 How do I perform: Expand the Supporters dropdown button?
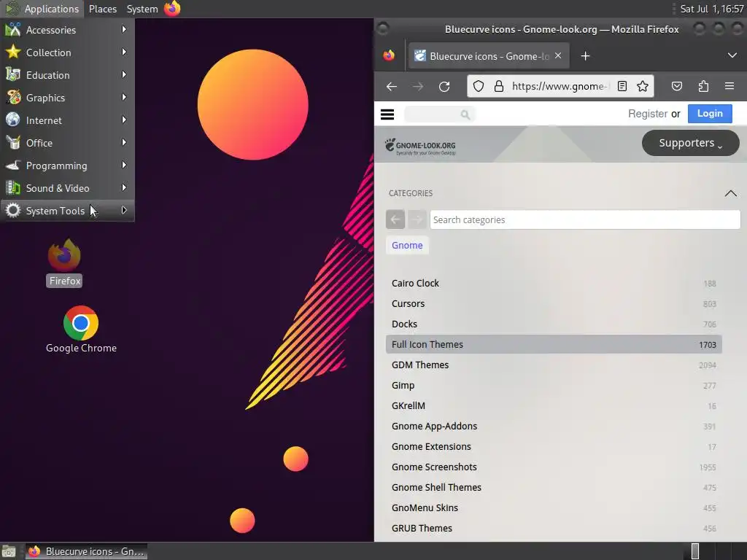pyautogui.click(x=690, y=143)
